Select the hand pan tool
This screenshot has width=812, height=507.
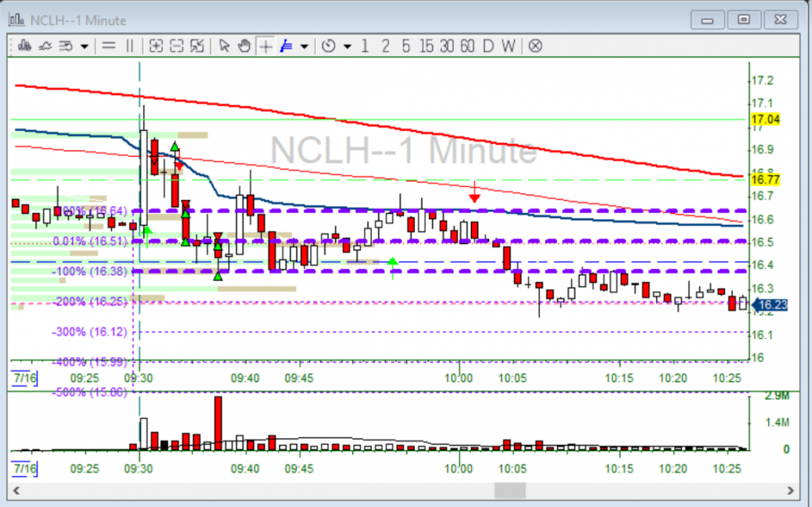244,46
